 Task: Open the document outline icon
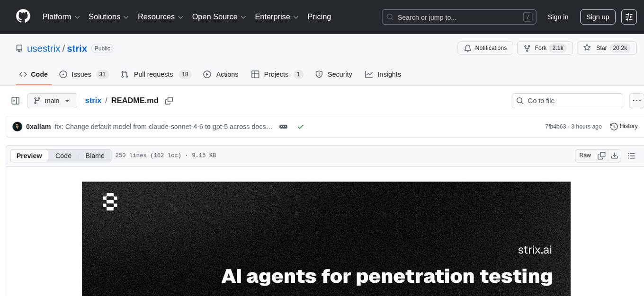point(631,156)
